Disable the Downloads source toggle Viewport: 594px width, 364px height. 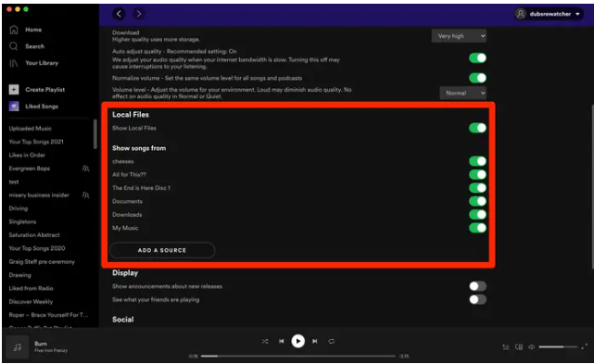(477, 215)
